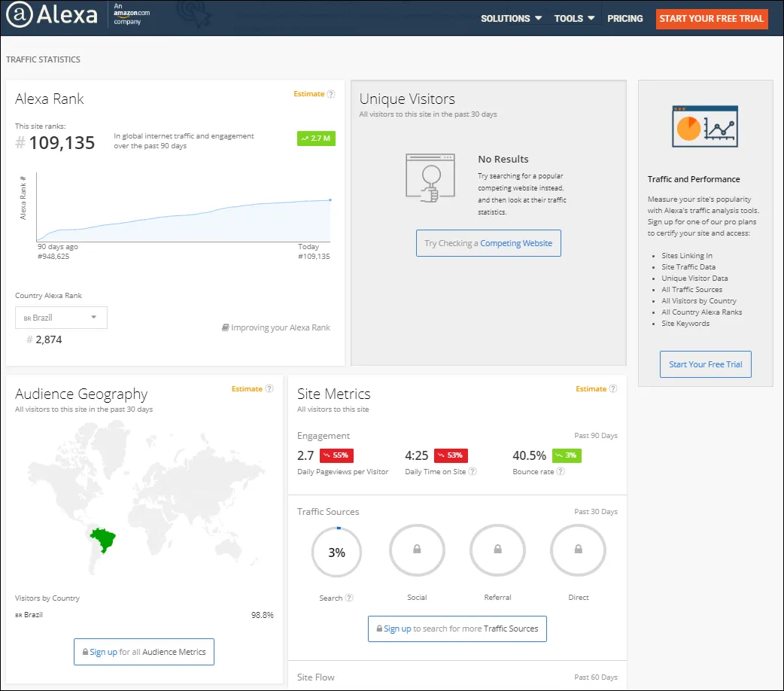Click the 40.5% bounce rate value

click(529, 455)
